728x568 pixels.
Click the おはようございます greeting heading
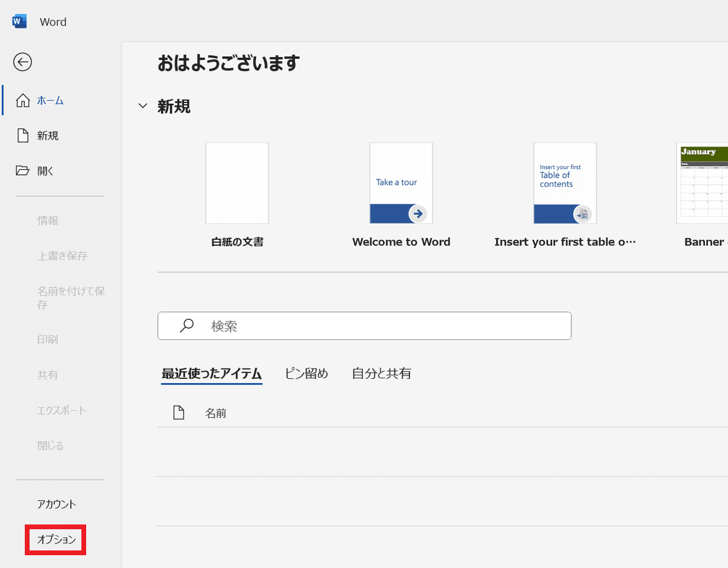pyautogui.click(x=229, y=63)
